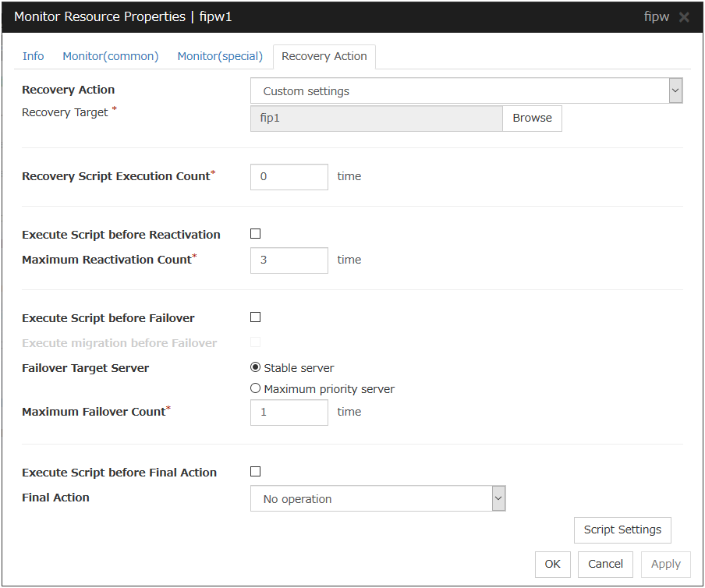Click the Maximum Failover Count input

click(289, 413)
